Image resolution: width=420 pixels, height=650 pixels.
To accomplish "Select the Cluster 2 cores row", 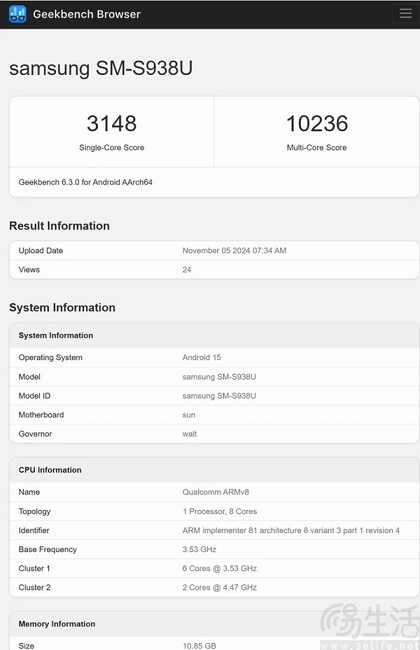I will tap(214, 587).
